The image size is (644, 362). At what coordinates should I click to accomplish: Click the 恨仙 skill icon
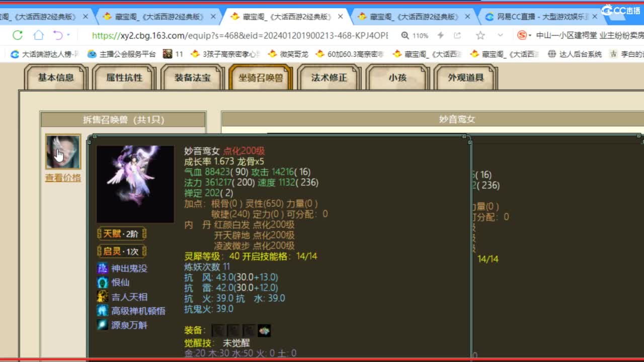point(103,282)
